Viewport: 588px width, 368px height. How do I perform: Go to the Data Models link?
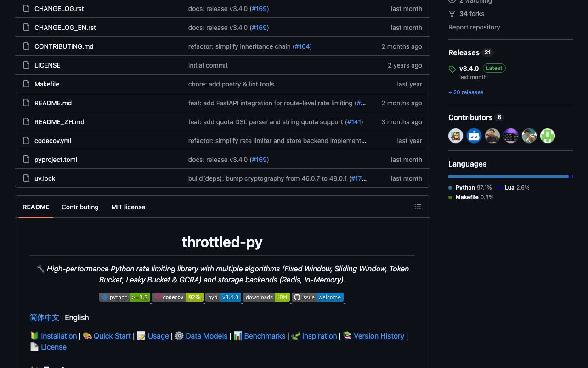tap(206, 336)
